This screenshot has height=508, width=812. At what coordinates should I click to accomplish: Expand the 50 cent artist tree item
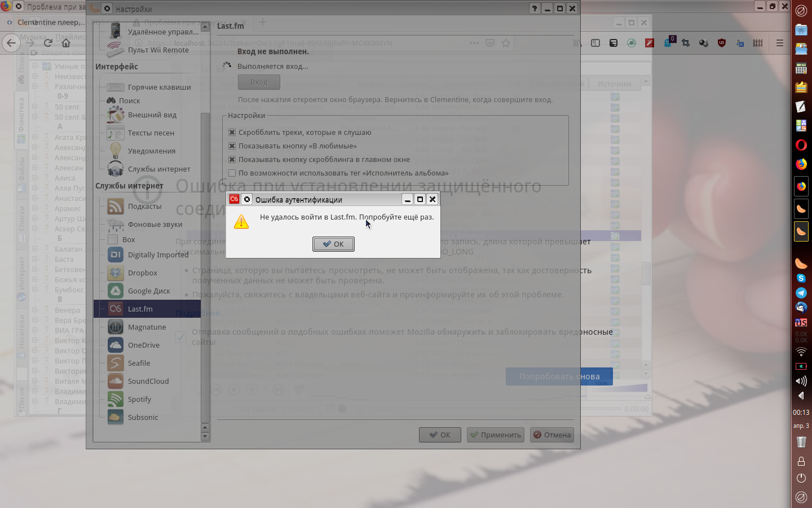point(34,107)
